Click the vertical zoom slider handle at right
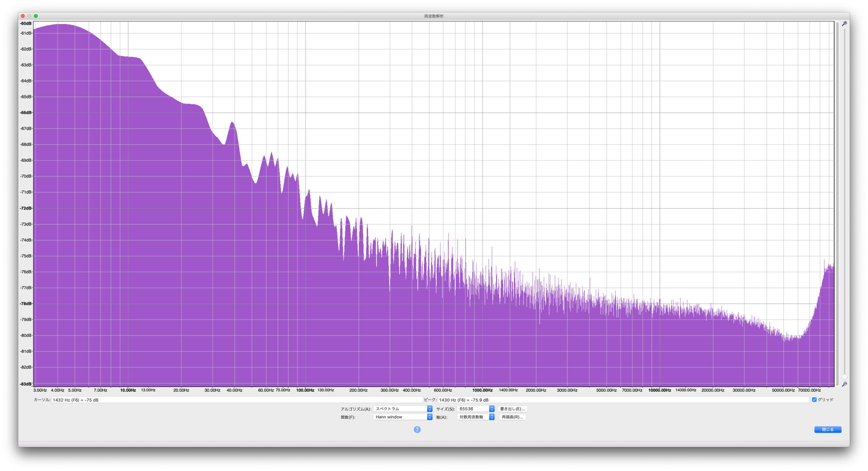The height and width of the screenshot is (471, 868). (x=845, y=377)
